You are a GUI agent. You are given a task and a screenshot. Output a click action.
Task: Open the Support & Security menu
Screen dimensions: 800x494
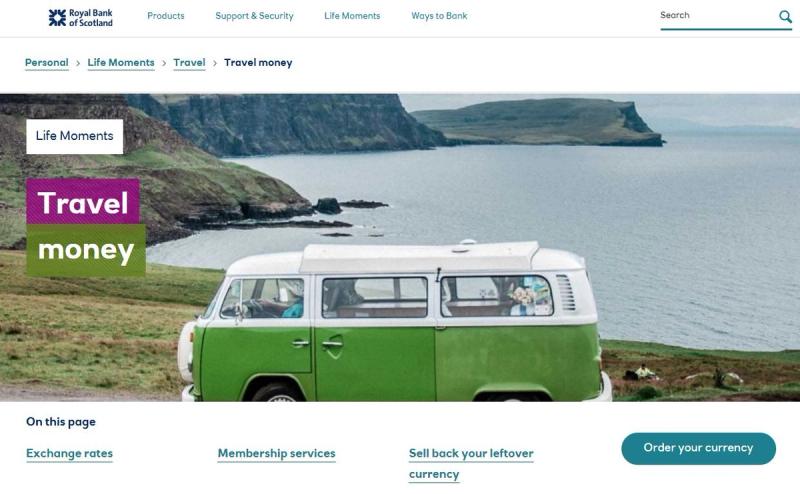pyautogui.click(x=254, y=16)
